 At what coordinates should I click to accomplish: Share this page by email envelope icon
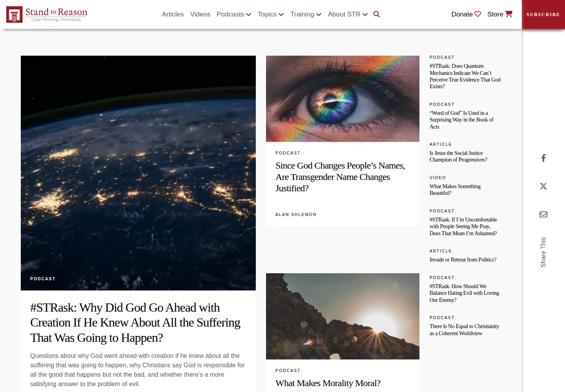pyautogui.click(x=543, y=214)
